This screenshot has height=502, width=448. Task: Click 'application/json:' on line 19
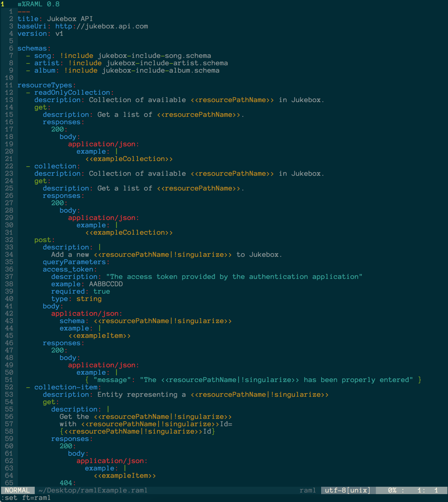click(103, 144)
